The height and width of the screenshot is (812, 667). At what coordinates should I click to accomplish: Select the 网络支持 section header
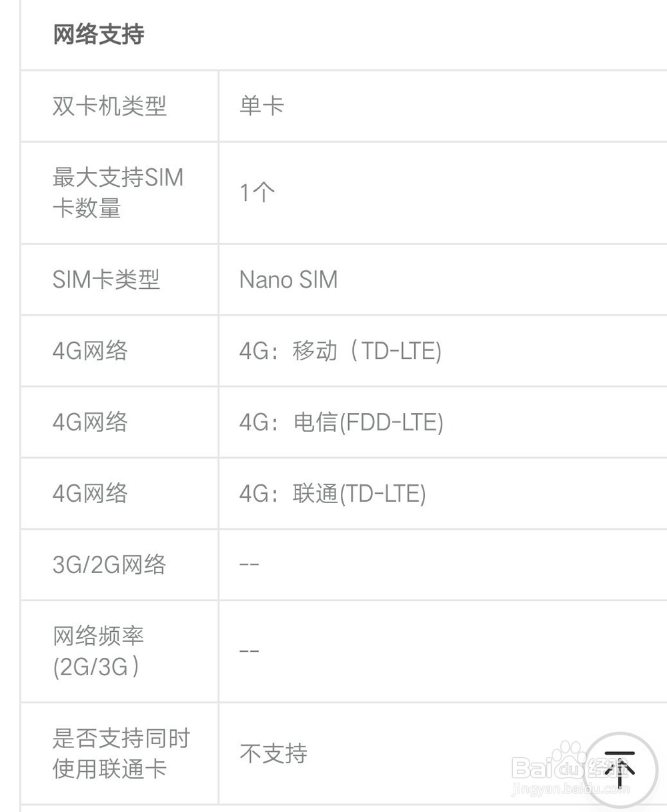(99, 35)
